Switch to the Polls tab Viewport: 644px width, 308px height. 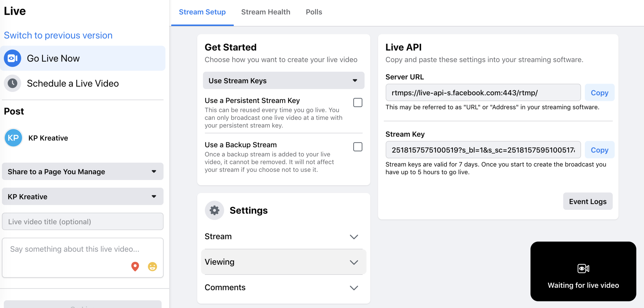tap(314, 11)
